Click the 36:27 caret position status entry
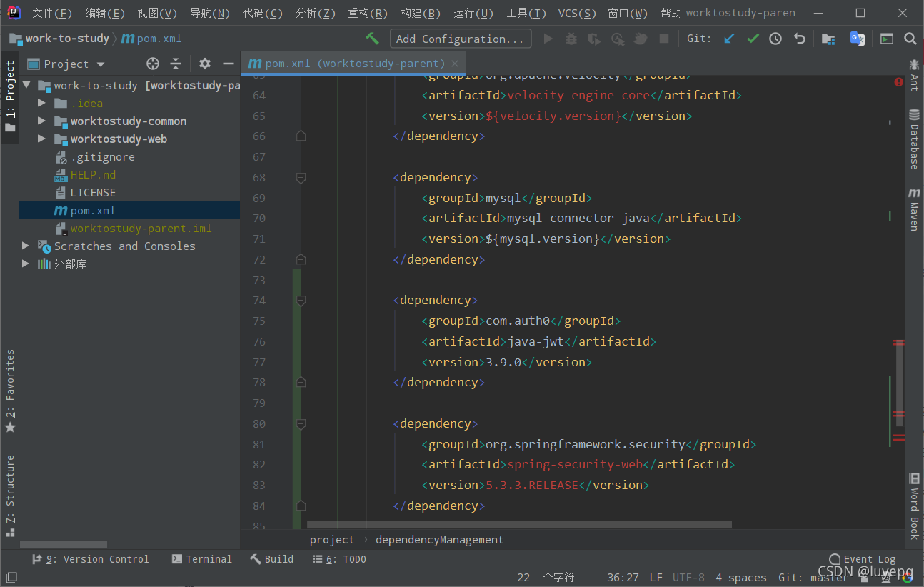This screenshot has height=587, width=924. [623, 578]
